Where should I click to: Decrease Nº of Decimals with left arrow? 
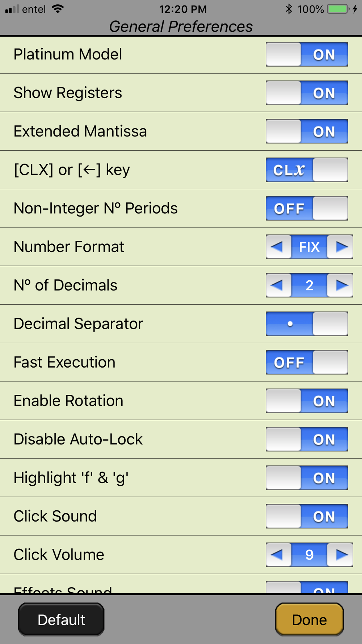(x=278, y=285)
